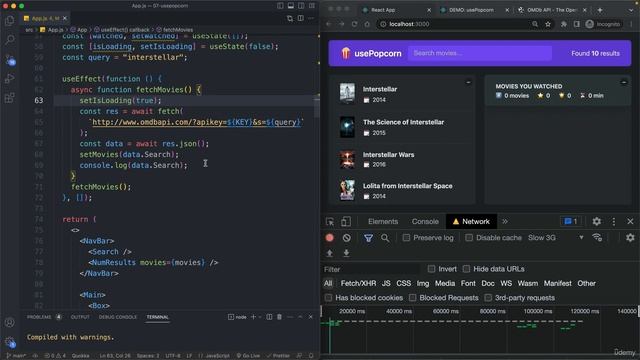Click the usePopcorn search movies field
Image resolution: width=640 pixels, height=360 pixels.
click(480, 53)
